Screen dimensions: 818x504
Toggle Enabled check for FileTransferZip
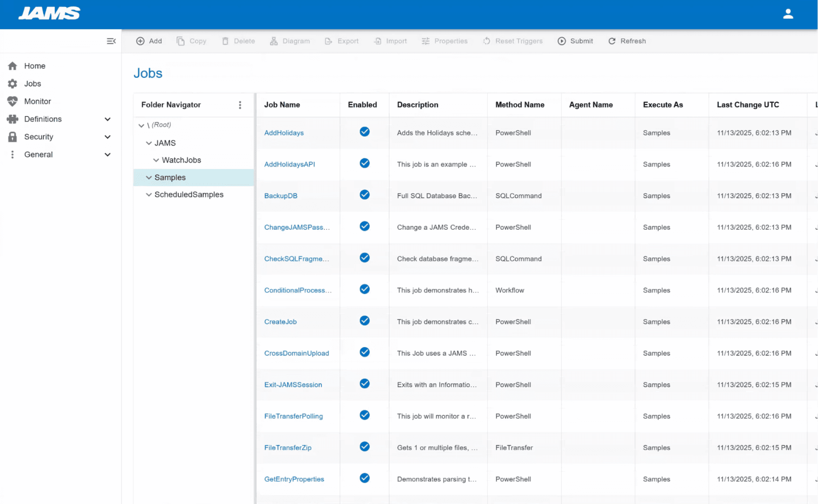364,447
